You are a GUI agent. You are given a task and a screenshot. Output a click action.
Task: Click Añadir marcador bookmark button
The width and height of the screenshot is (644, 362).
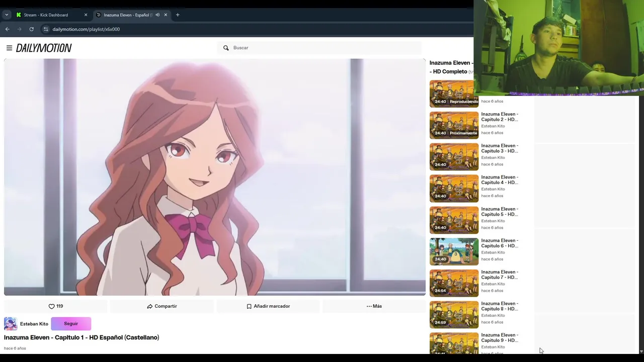point(268,306)
